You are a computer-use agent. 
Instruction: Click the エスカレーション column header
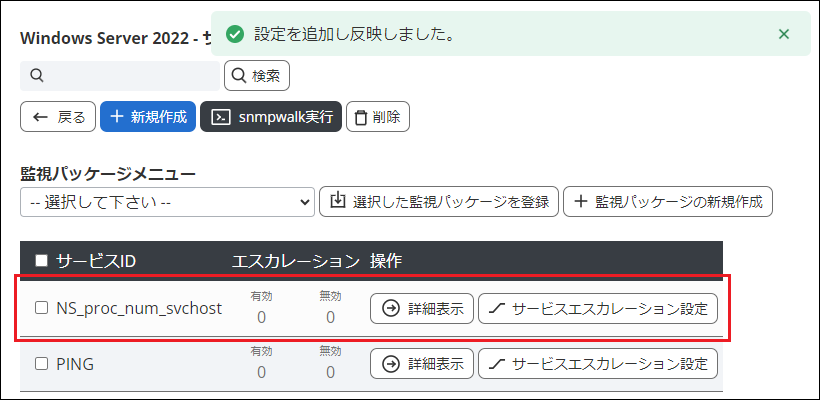[x=295, y=261]
